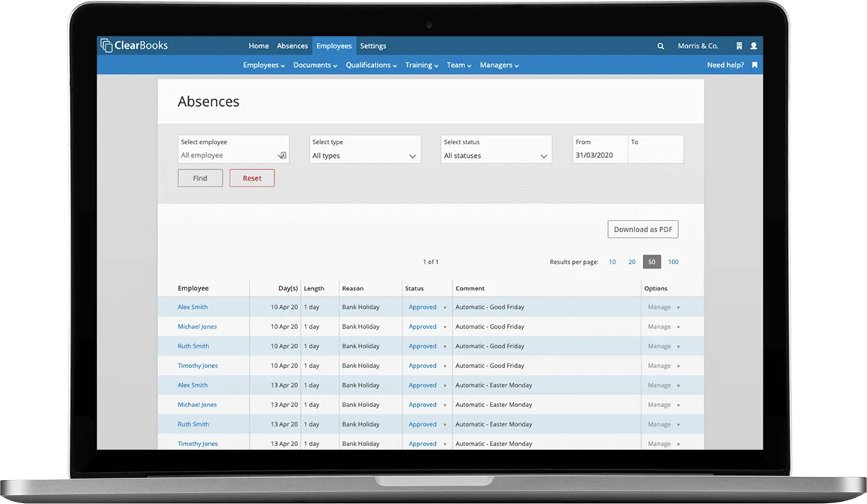Click Morris & Co. company name
Viewport: 867px width, 504px height.
coord(698,46)
